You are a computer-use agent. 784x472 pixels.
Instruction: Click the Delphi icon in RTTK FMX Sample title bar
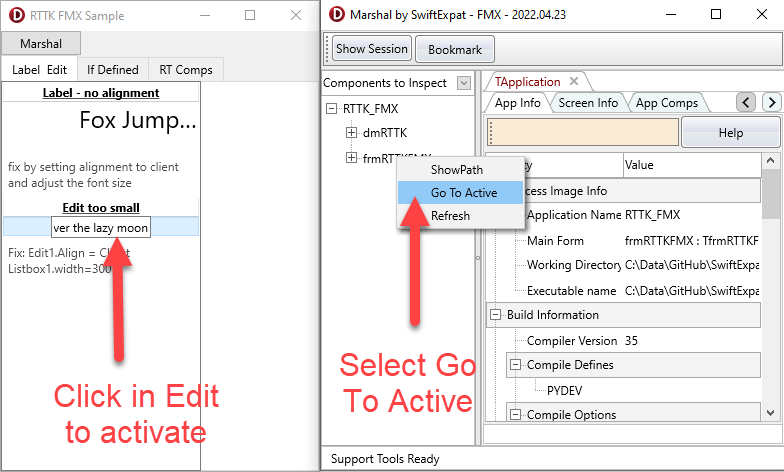[16, 15]
